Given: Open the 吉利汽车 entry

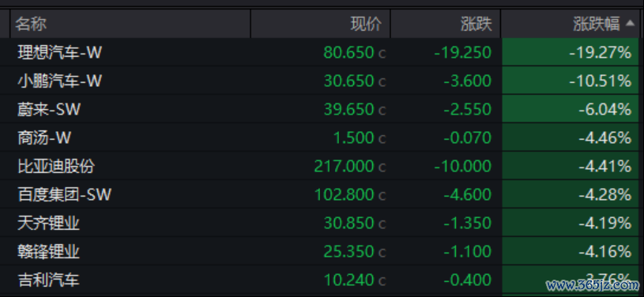Looking at the screenshot, I should [48, 280].
